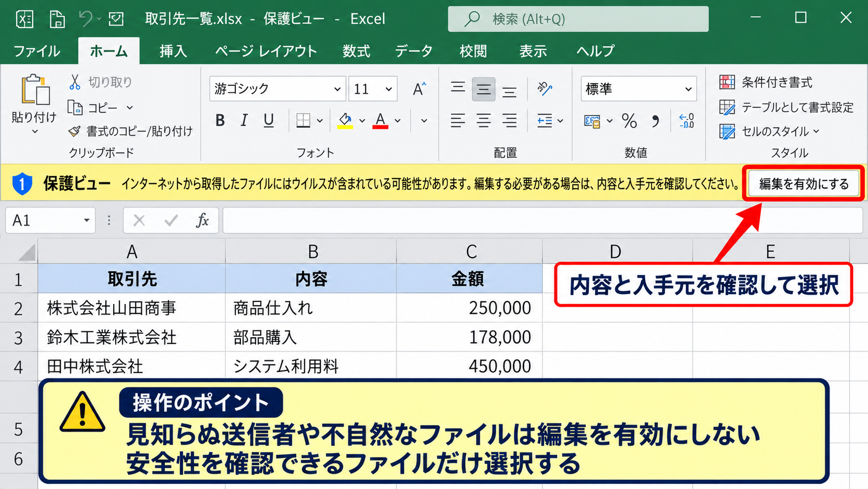Open the ヘルプ tab
The height and width of the screenshot is (489, 868).
pos(595,51)
